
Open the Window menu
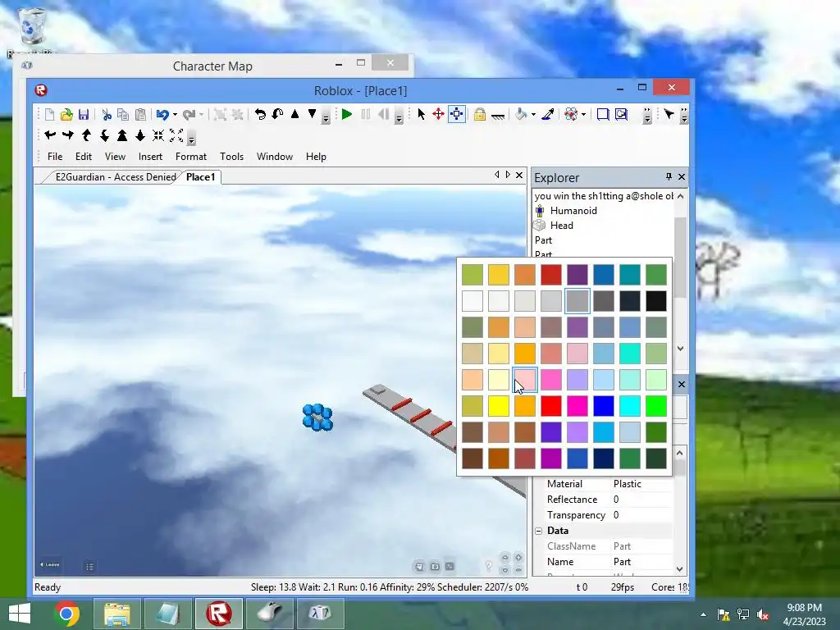275,157
